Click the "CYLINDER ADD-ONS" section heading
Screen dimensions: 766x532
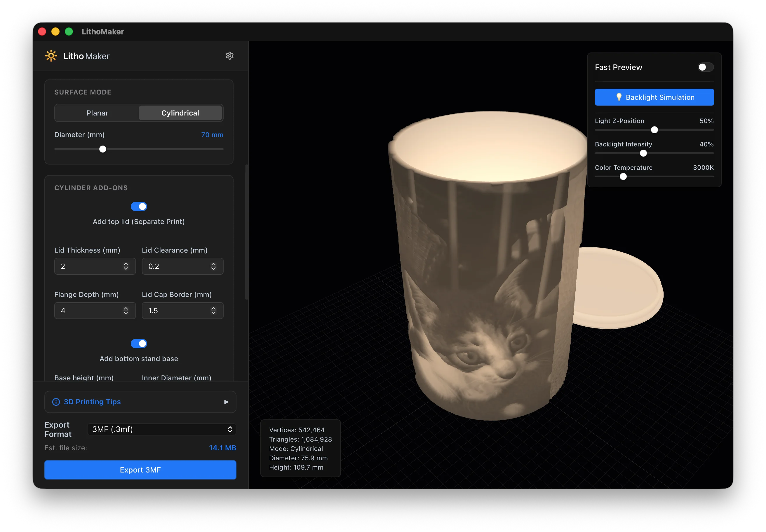91,188
